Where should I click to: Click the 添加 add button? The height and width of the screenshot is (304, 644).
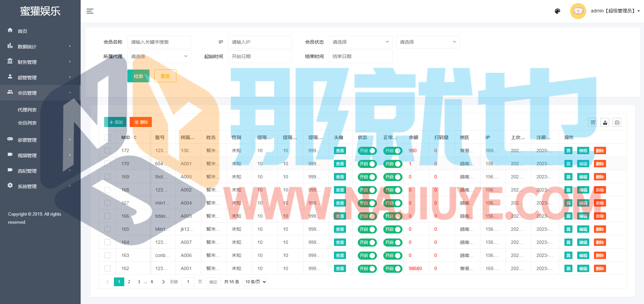[x=115, y=122]
